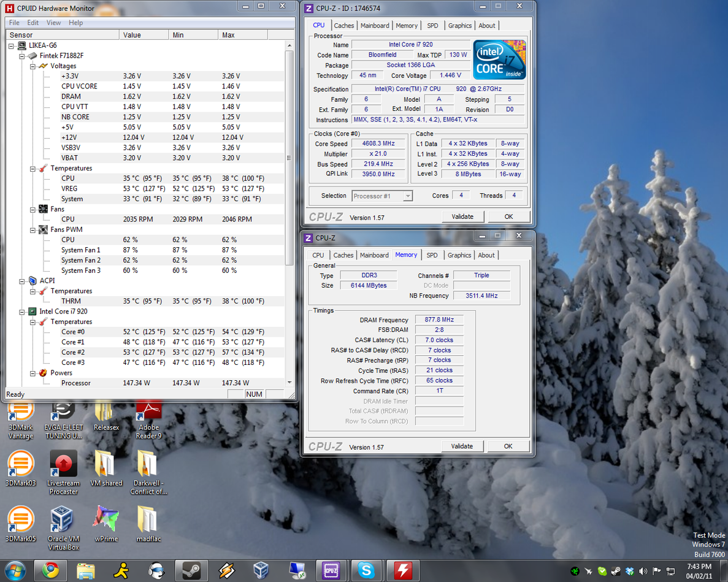Click the Max column header
728x582 pixels.
(x=243, y=35)
